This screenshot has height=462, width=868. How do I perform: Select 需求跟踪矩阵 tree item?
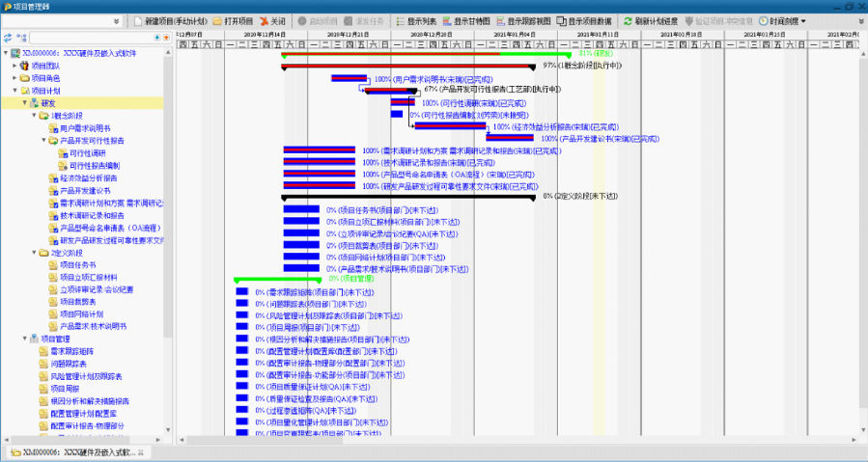[x=72, y=351]
